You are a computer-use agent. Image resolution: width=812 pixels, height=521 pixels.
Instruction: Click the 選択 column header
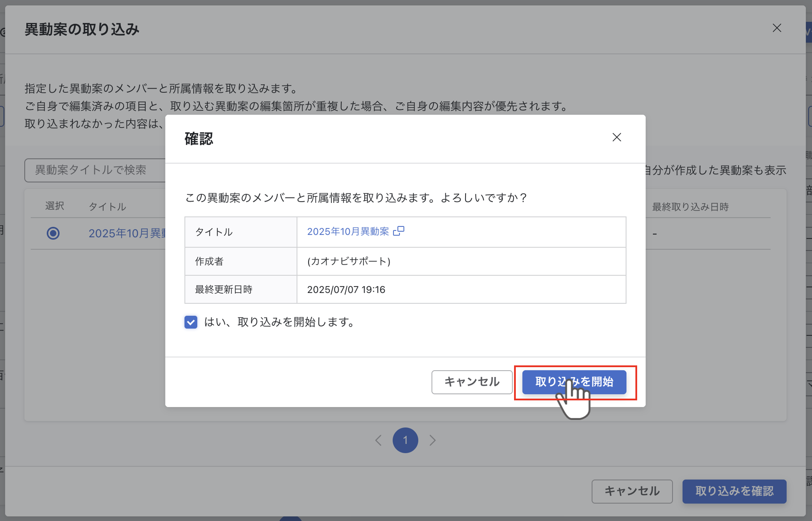point(55,206)
